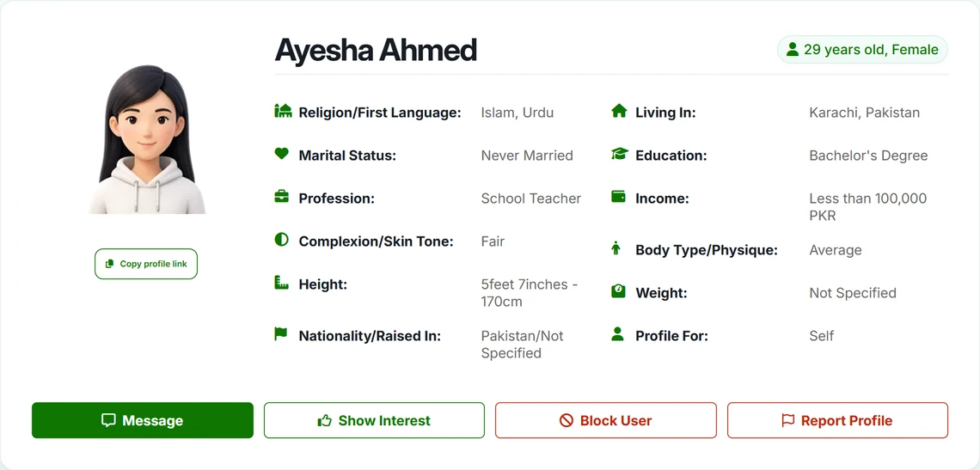Copy profile link under the avatar
980x470 pixels.
pyautogui.click(x=146, y=264)
